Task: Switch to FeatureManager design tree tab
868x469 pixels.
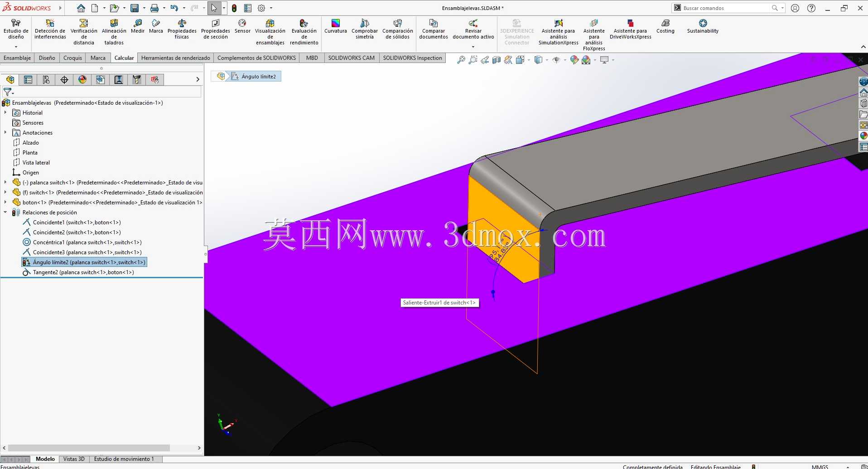Action: tap(10, 80)
